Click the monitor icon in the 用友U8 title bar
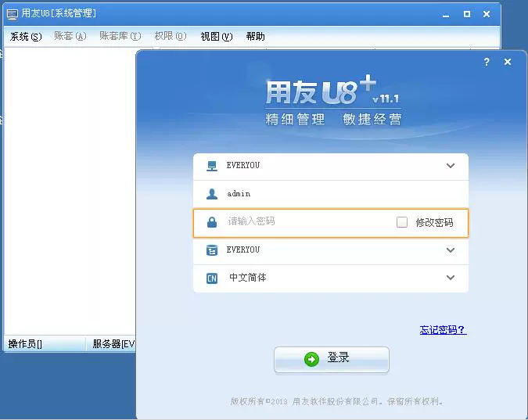The width and height of the screenshot is (528, 420). coord(13,14)
